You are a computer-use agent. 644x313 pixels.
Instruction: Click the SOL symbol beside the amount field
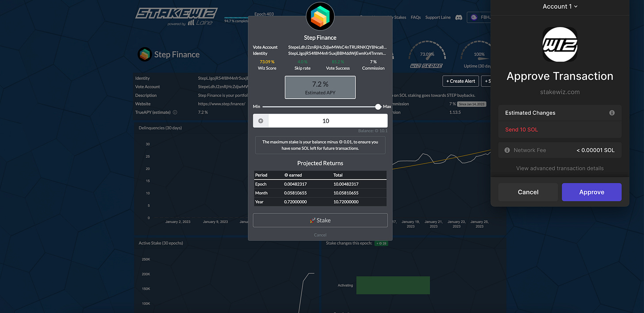click(x=261, y=121)
